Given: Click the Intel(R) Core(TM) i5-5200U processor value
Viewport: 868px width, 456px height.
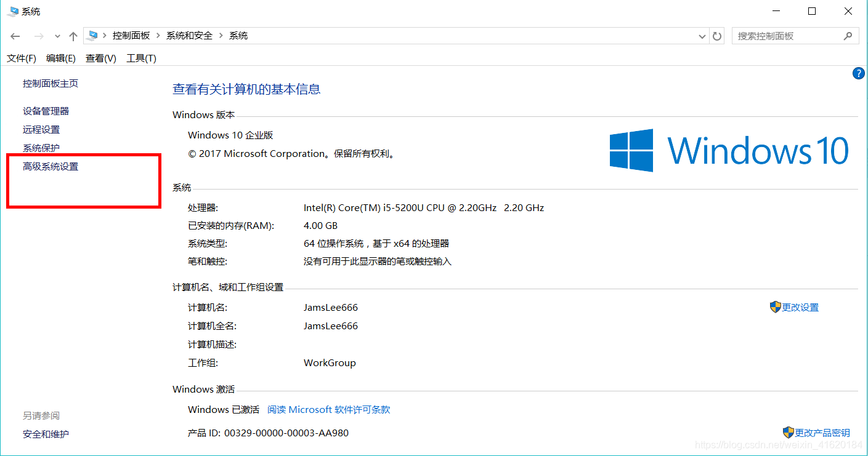Looking at the screenshot, I should (x=424, y=208).
